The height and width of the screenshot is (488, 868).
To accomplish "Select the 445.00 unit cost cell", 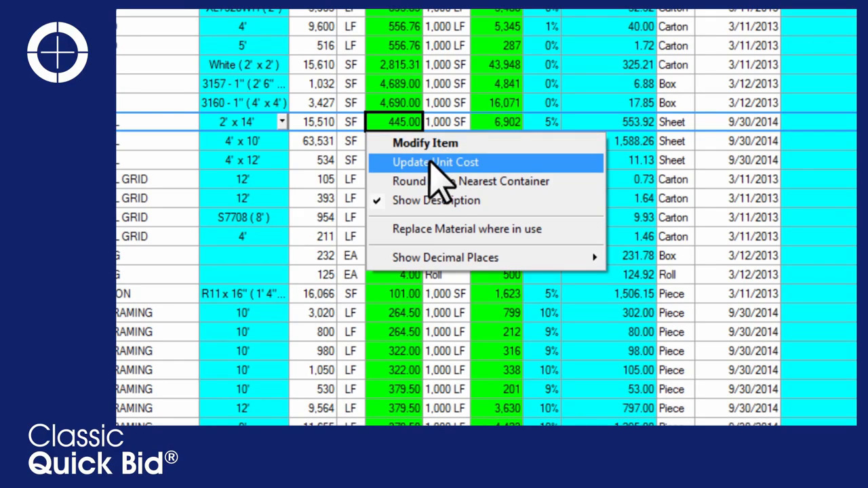I will [394, 122].
